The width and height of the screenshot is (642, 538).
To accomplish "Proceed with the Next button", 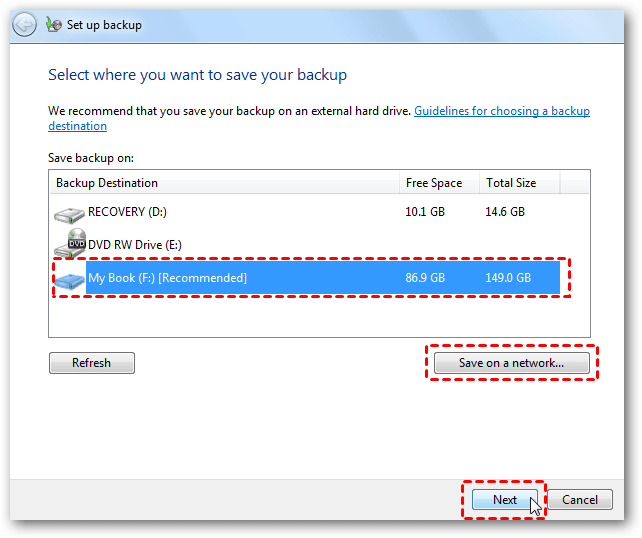I will tap(505, 500).
